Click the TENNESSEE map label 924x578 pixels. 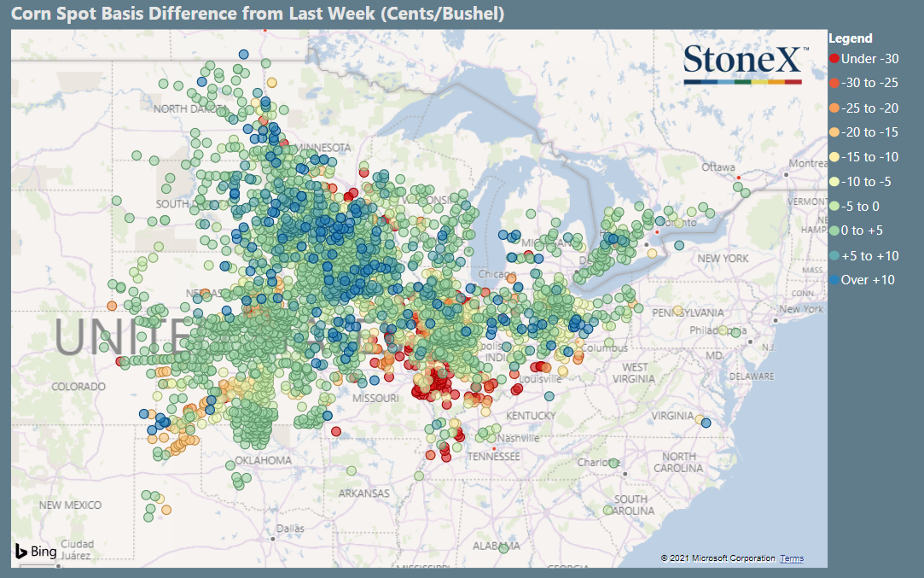(494, 457)
